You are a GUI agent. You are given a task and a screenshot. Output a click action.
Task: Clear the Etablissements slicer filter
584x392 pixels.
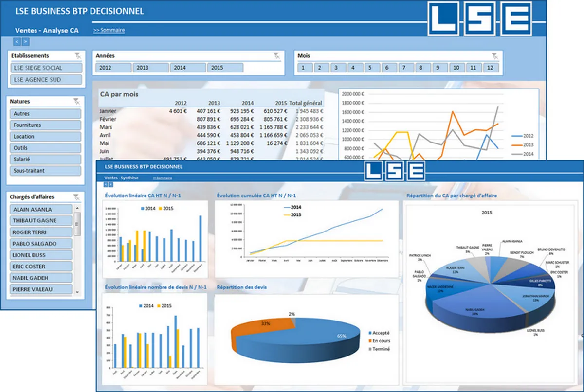pos(77,55)
